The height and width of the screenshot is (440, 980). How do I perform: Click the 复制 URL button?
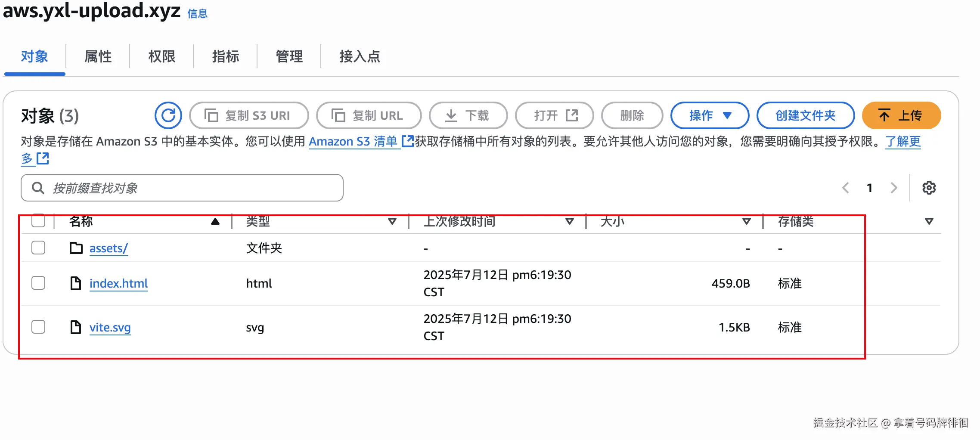(369, 115)
